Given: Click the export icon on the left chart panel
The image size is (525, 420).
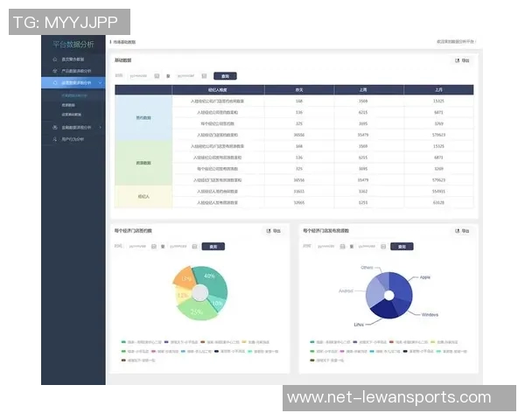Looking at the screenshot, I should 269,231.
